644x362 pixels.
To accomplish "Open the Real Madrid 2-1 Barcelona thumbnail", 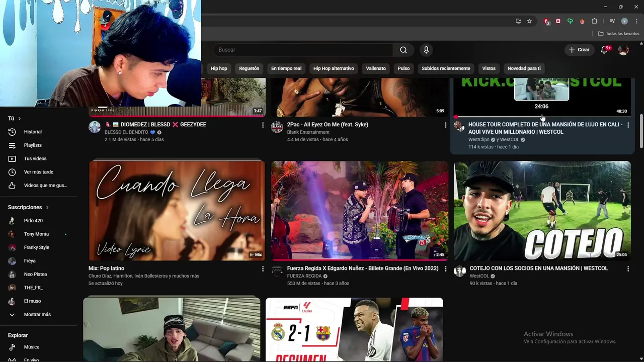I will click(354, 329).
